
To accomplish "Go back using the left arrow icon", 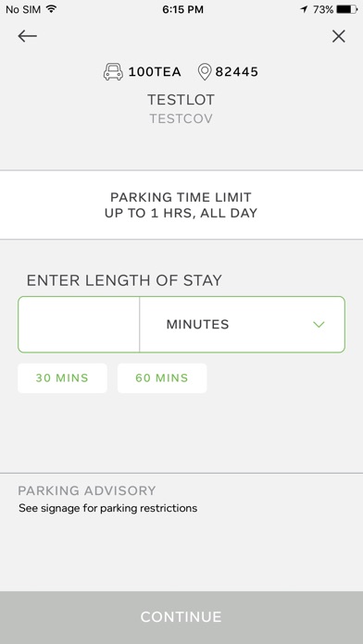I will pyautogui.click(x=28, y=36).
